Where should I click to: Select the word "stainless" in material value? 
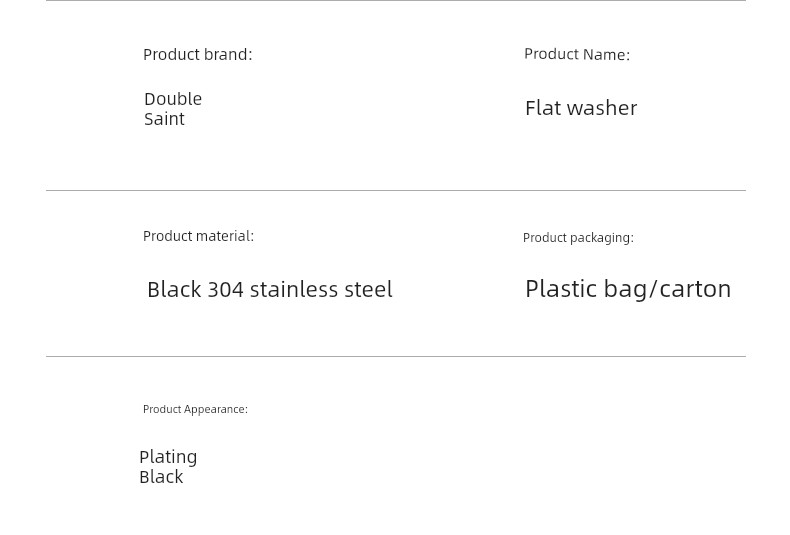coord(294,290)
